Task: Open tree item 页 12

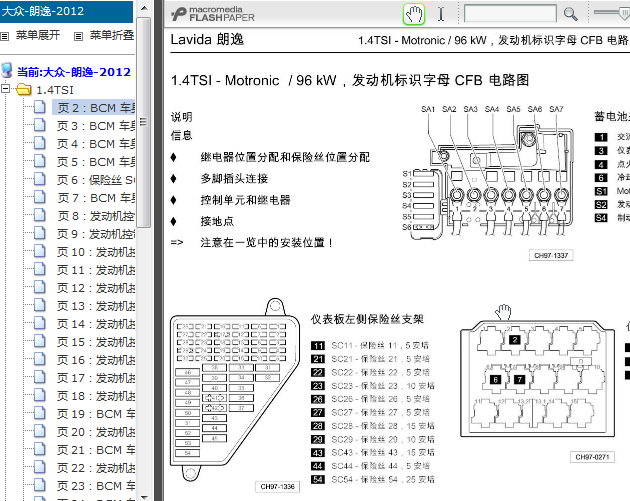Action: tap(96, 288)
